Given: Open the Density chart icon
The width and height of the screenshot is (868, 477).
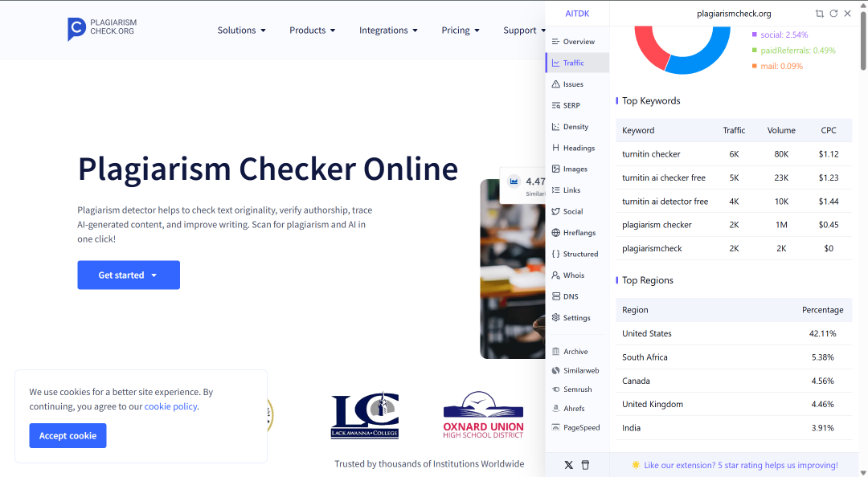Looking at the screenshot, I should tap(555, 127).
